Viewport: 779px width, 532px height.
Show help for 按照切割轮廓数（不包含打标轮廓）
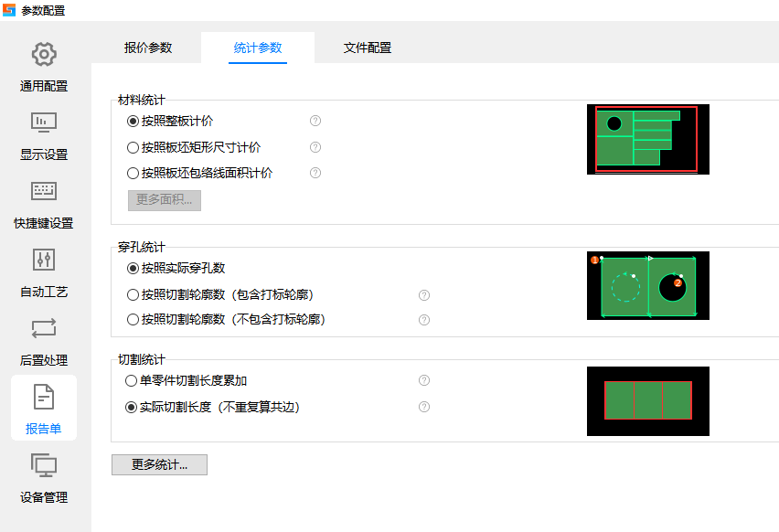point(423,320)
